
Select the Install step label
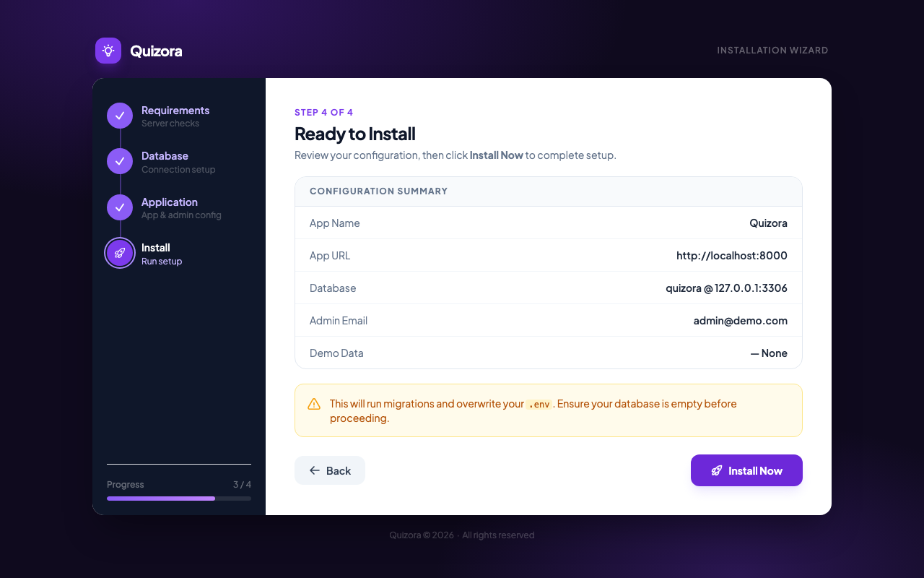tap(156, 248)
